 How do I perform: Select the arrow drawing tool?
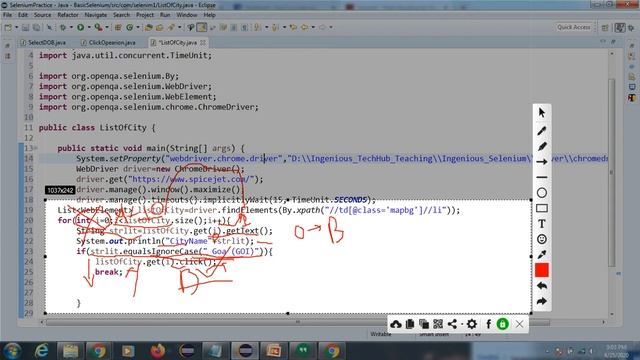pyautogui.click(x=542, y=162)
